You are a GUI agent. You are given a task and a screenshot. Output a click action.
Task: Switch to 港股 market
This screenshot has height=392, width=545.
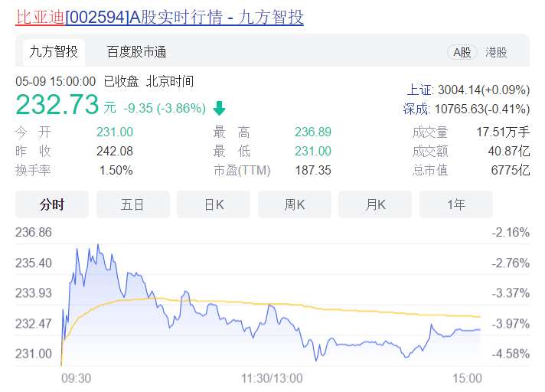point(496,53)
